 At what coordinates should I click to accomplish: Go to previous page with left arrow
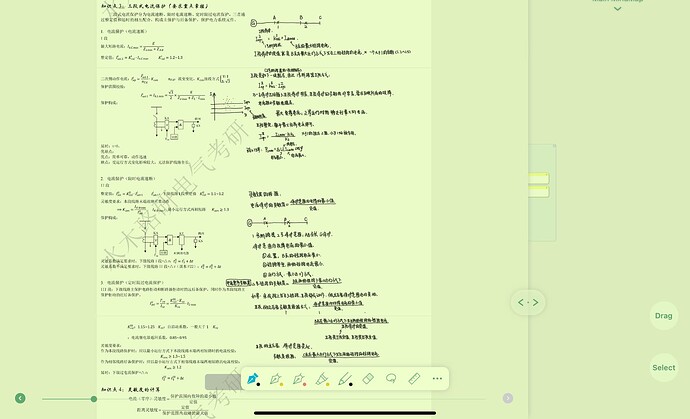click(20, 398)
